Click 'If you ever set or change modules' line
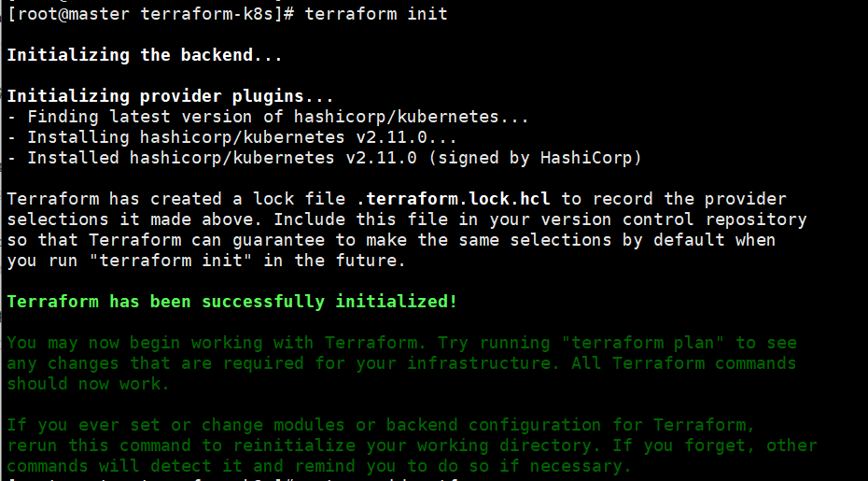Image resolution: width=868 pixels, height=481 pixels. 381,425
